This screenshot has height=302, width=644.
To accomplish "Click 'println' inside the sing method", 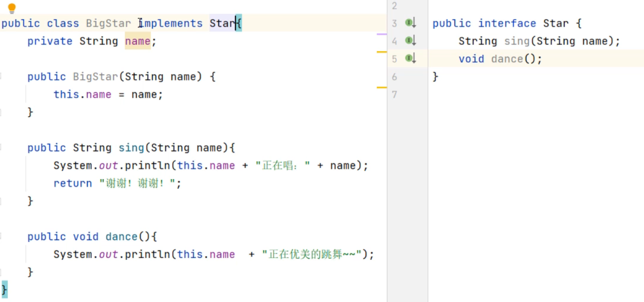I will coord(147,166).
